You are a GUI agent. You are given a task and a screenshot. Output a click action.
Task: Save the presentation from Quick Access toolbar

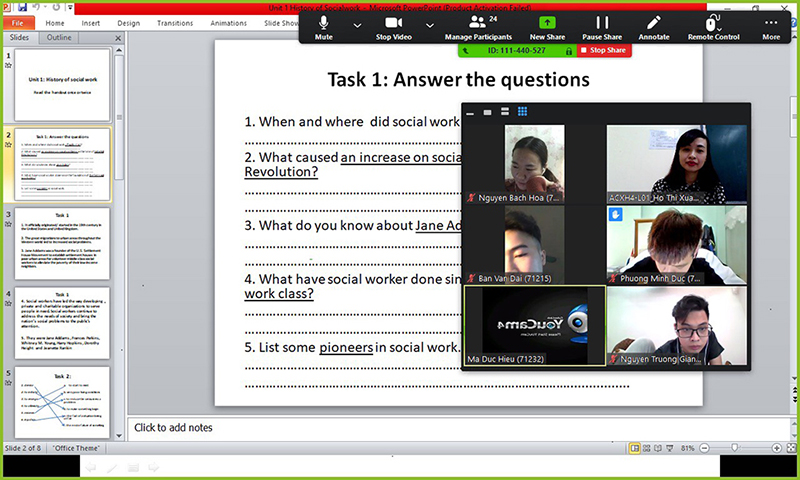[x=23, y=7]
